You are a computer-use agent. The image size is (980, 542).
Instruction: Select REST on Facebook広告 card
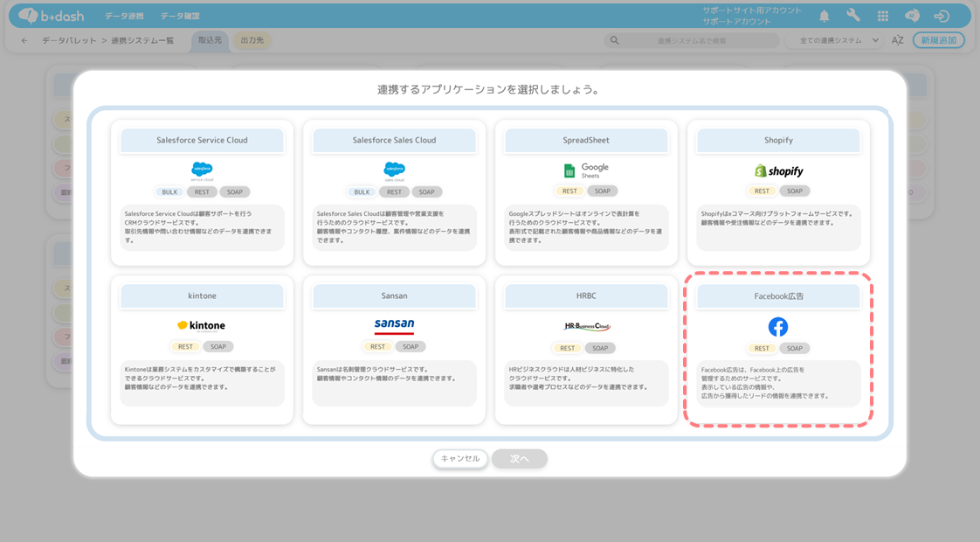coord(762,348)
